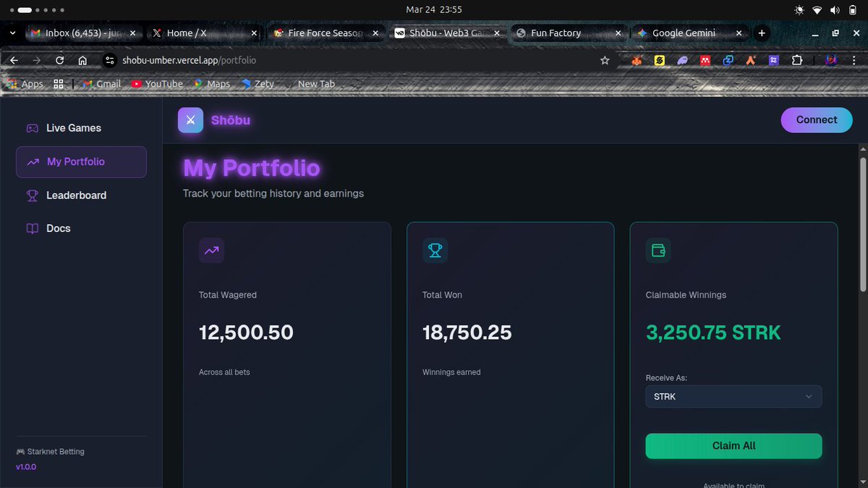The image size is (868, 488).
Task: Open a new browser tab
Action: click(x=761, y=33)
